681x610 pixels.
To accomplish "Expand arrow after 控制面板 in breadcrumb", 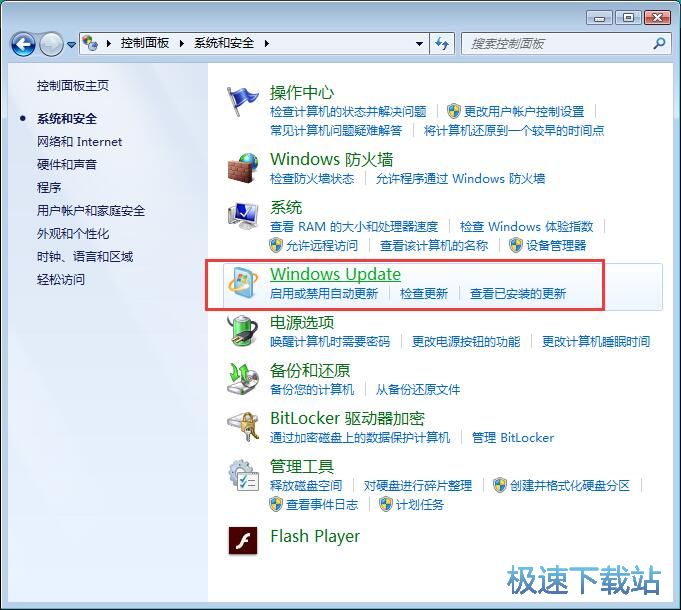I will coord(182,43).
